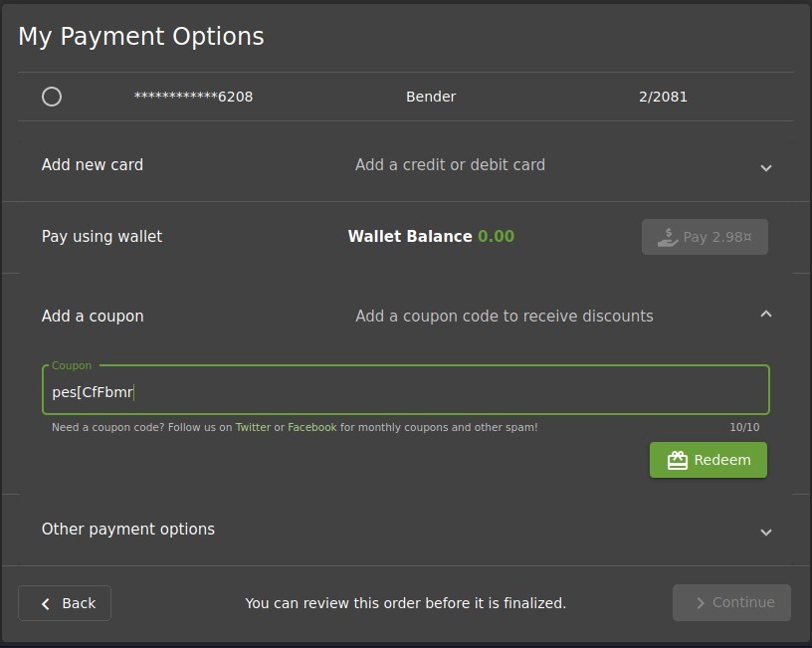The height and width of the screenshot is (648, 812).
Task: Open the Facebook link
Action: click(x=312, y=426)
